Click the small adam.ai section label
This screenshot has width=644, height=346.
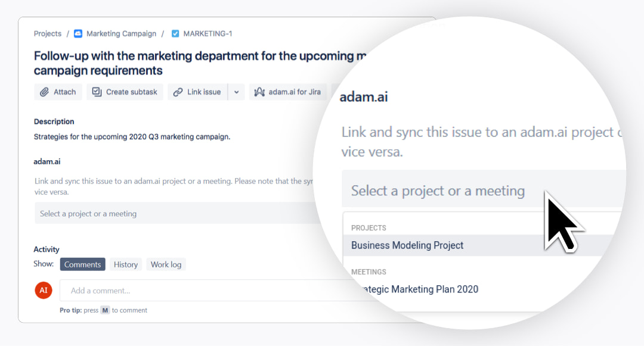coord(47,161)
